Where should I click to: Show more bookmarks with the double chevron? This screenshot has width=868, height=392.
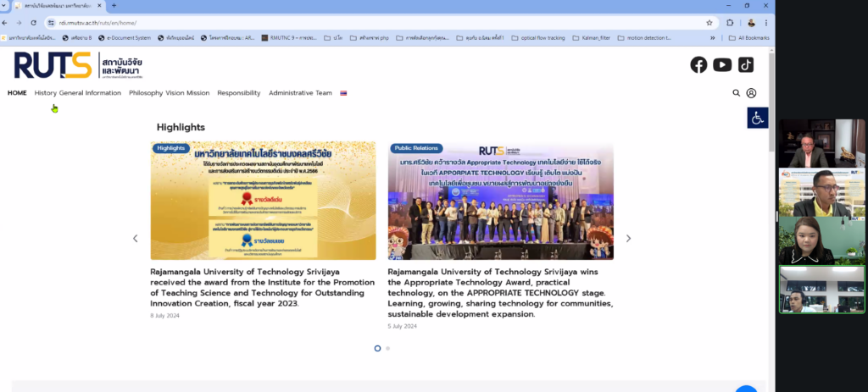click(x=712, y=38)
